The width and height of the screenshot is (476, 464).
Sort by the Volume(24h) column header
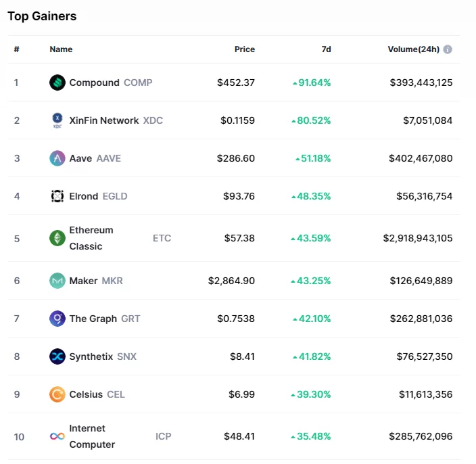pyautogui.click(x=413, y=49)
